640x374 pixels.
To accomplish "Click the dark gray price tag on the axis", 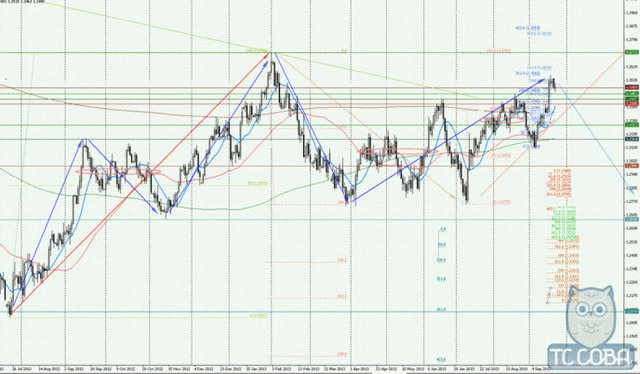I will coord(631,139).
